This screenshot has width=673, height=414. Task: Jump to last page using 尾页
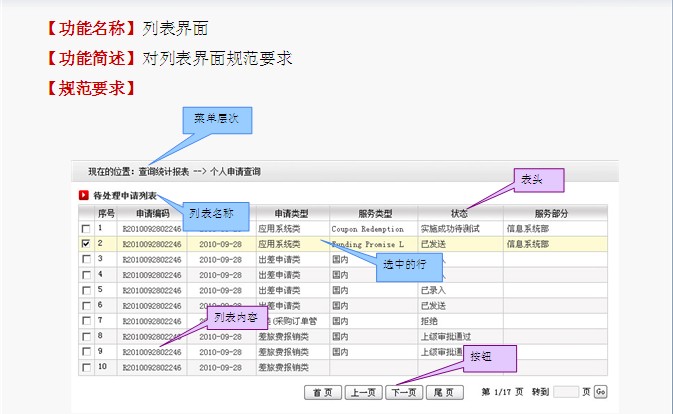click(445, 393)
